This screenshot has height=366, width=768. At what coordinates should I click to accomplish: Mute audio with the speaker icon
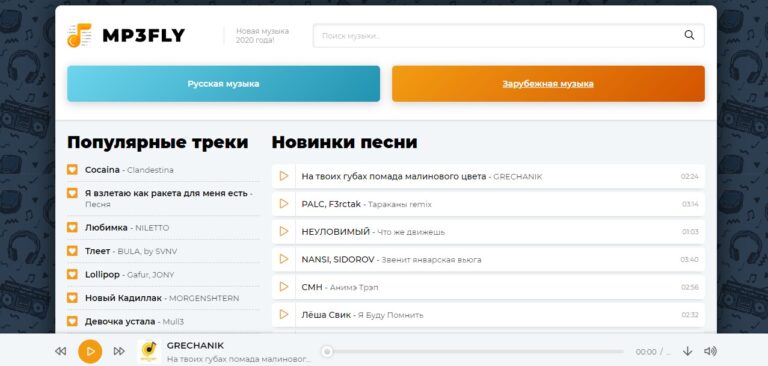710,351
